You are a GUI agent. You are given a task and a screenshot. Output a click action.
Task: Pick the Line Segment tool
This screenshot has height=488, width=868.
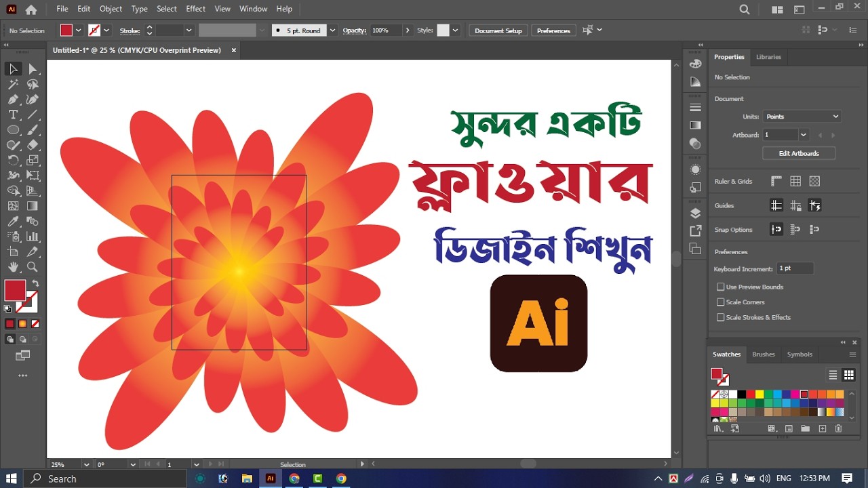coord(33,115)
